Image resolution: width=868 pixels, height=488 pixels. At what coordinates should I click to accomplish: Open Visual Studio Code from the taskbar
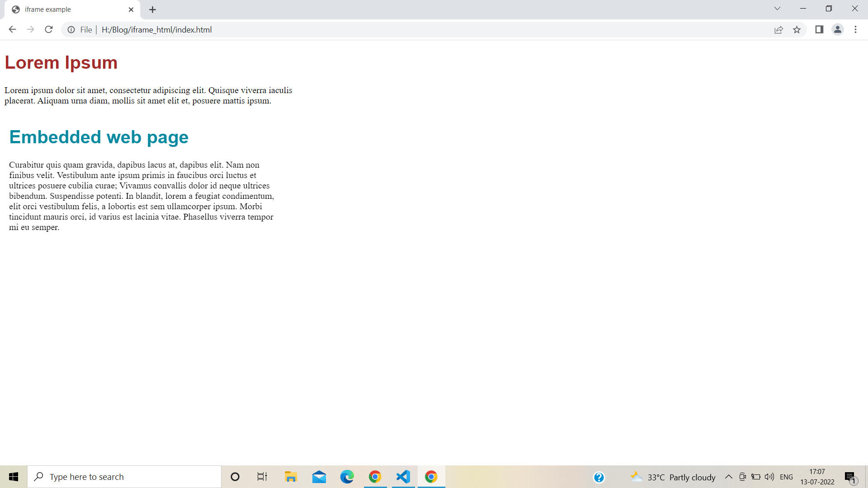pyautogui.click(x=403, y=476)
